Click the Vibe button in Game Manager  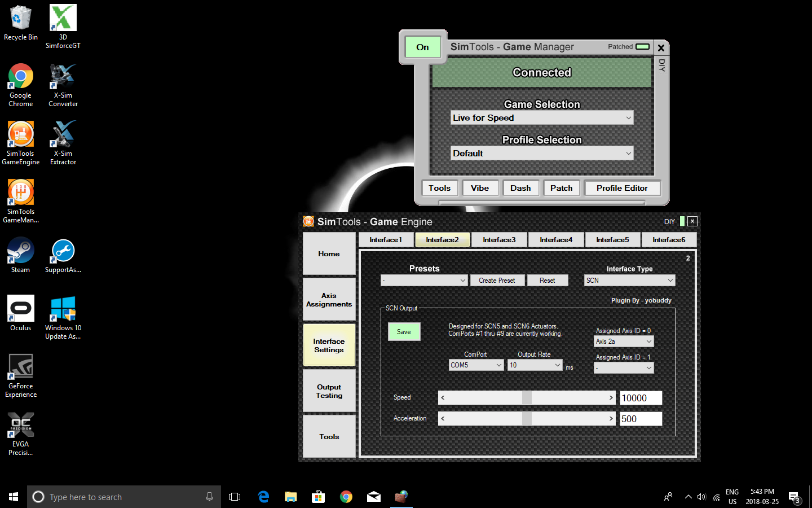[480, 188]
